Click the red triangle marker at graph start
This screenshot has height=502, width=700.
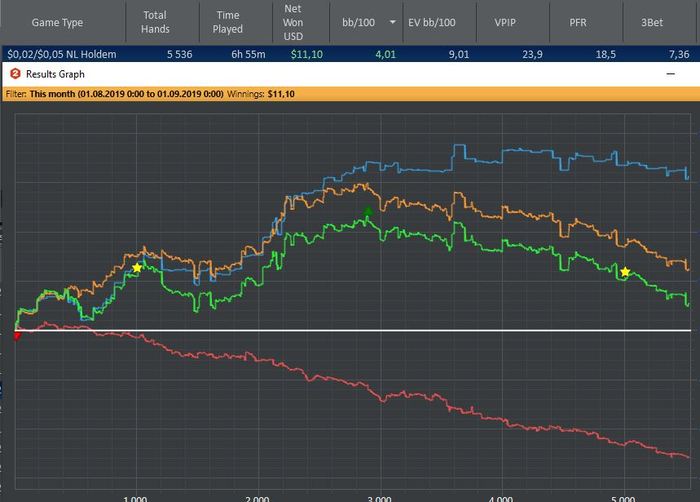[x=17, y=335]
